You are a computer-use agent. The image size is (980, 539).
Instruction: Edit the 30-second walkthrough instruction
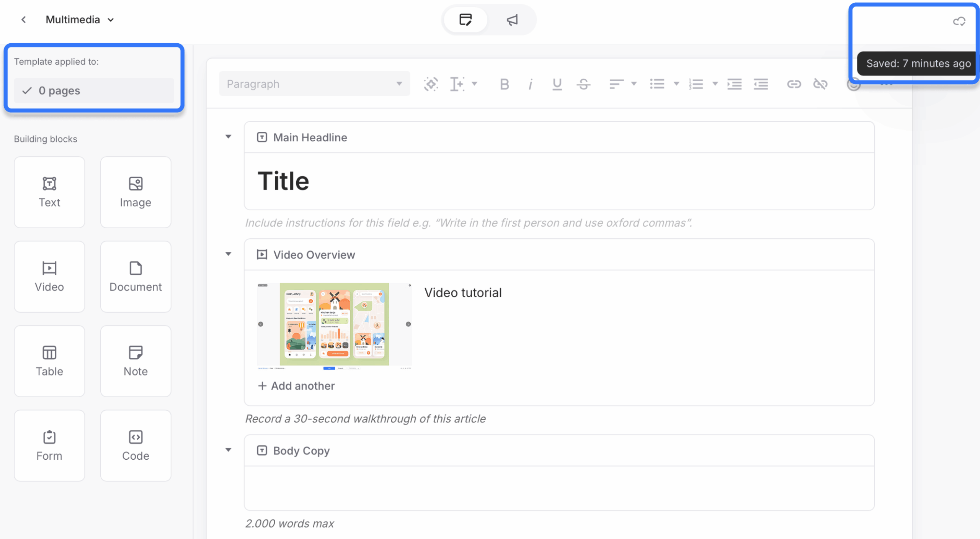click(x=365, y=419)
